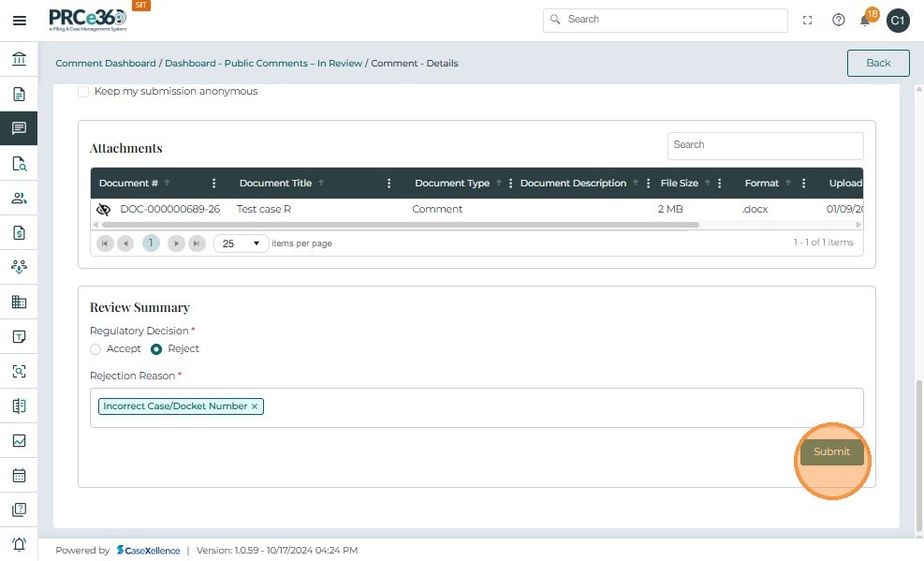
Task: Open the scan search sidebar icon
Action: pyautogui.click(x=19, y=371)
